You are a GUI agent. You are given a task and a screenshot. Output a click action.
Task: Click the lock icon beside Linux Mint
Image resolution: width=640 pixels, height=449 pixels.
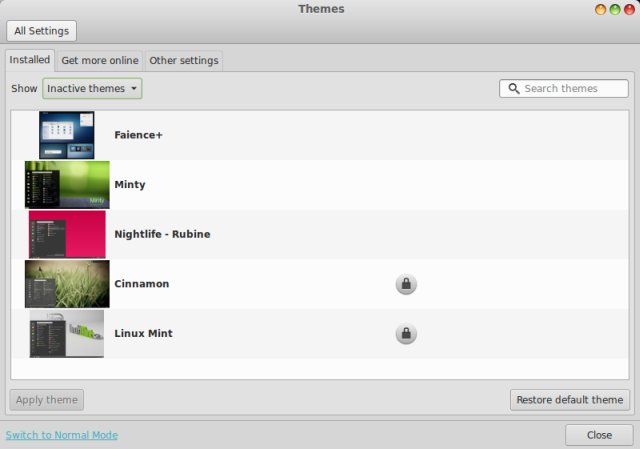pyautogui.click(x=406, y=333)
